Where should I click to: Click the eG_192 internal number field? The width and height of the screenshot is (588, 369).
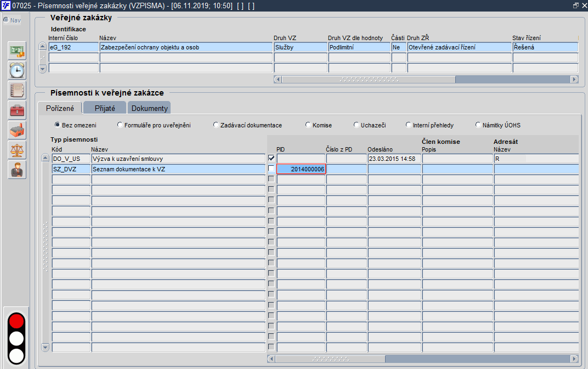point(73,47)
